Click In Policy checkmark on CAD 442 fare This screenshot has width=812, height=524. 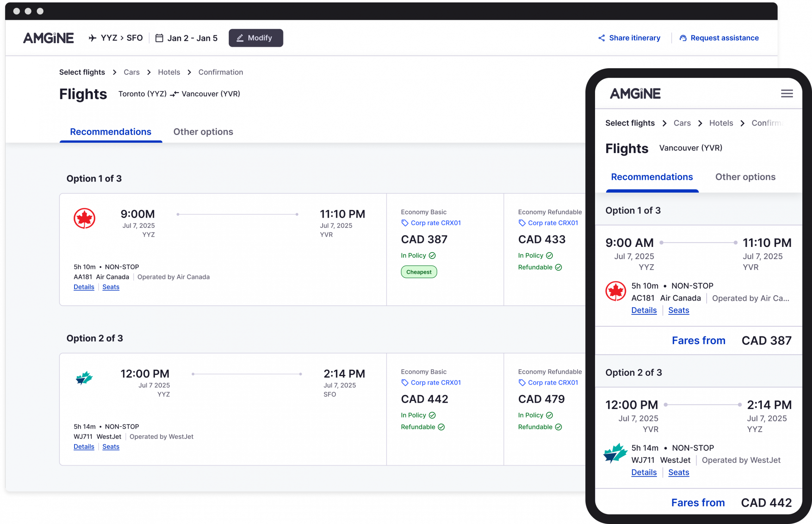click(x=432, y=415)
